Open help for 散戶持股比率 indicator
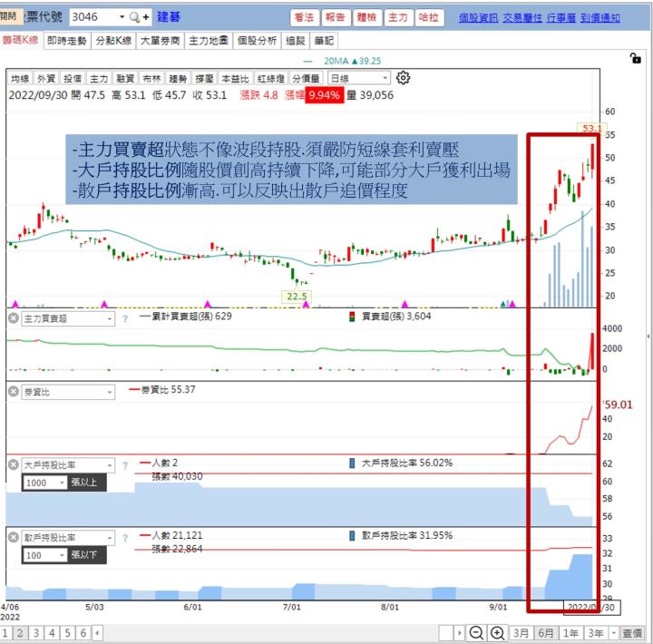This screenshot has width=653, height=644. [125, 538]
